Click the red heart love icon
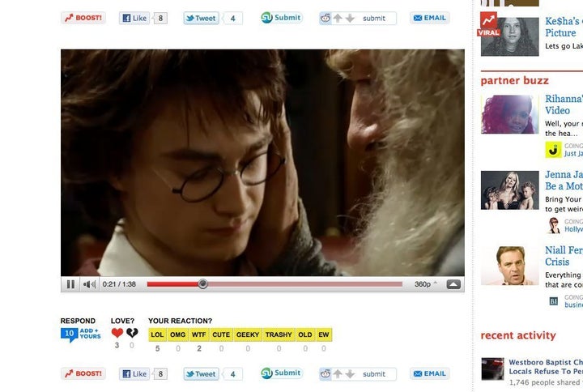583x392 pixels. tap(117, 333)
